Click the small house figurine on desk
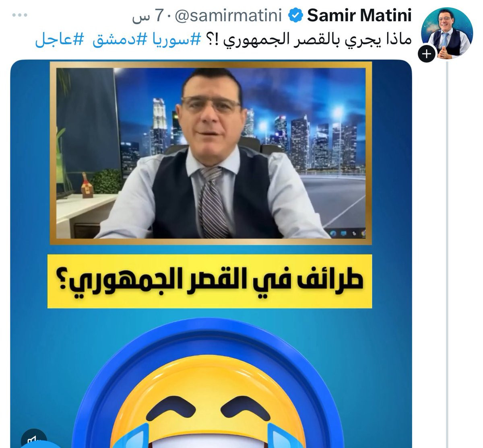 (85, 185)
